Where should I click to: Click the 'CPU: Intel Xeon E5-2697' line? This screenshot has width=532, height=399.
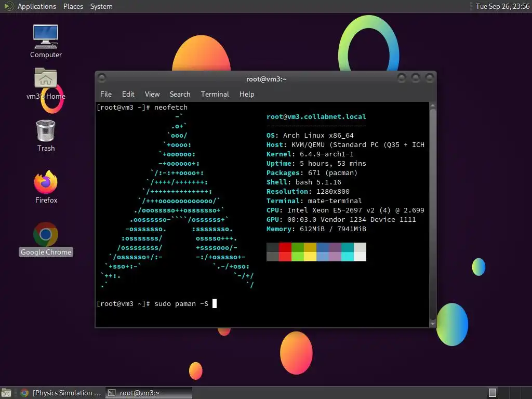click(345, 210)
